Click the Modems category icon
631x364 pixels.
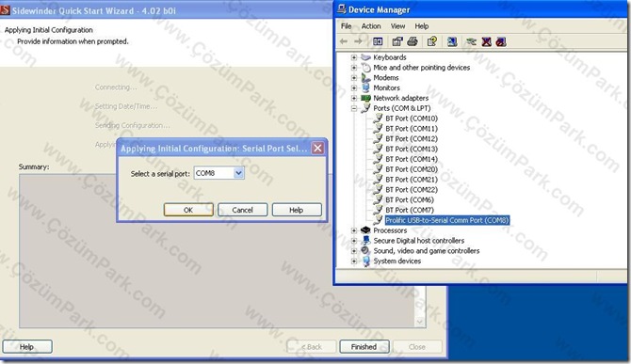[x=365, y=77]
